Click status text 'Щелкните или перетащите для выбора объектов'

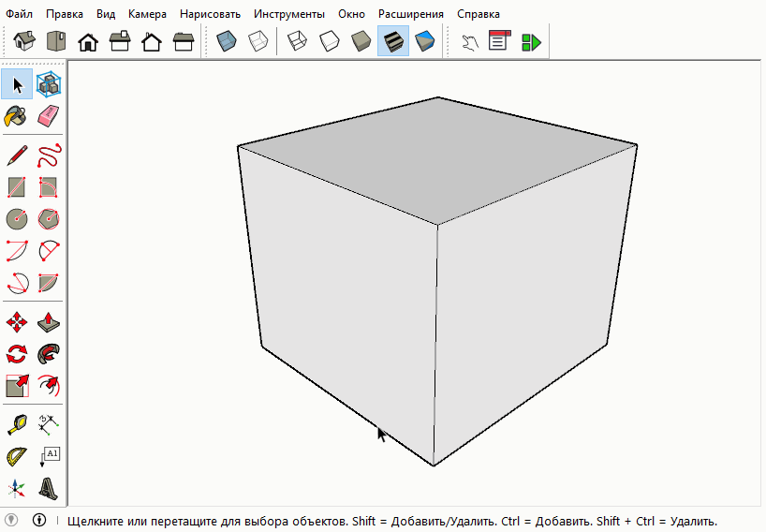207,522
